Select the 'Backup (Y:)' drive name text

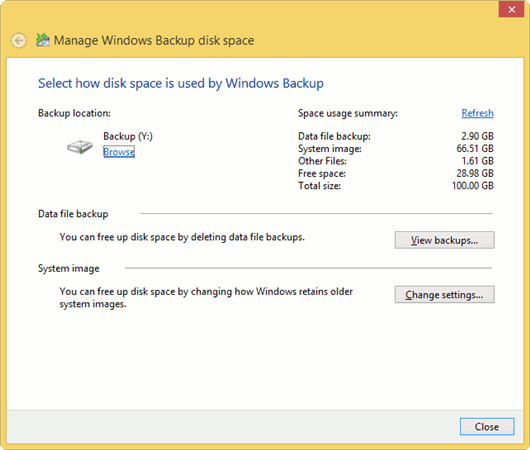click(128, 136)
